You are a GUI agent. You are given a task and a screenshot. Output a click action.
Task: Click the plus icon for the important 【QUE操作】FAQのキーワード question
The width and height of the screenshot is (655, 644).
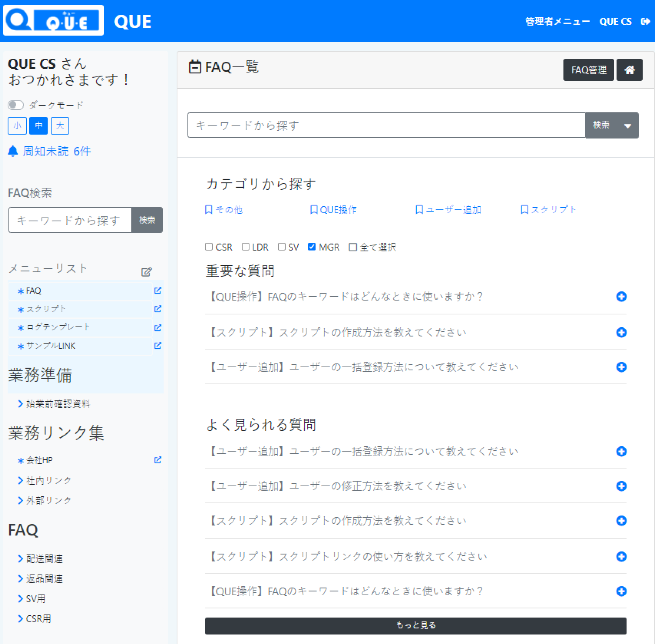[621, 297]
